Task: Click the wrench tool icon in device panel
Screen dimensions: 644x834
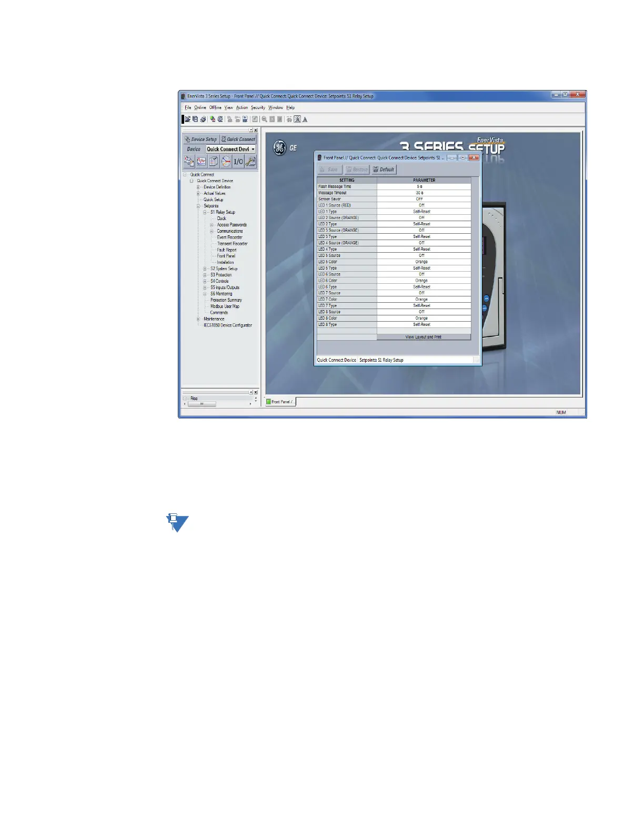Action: (250, 162)
